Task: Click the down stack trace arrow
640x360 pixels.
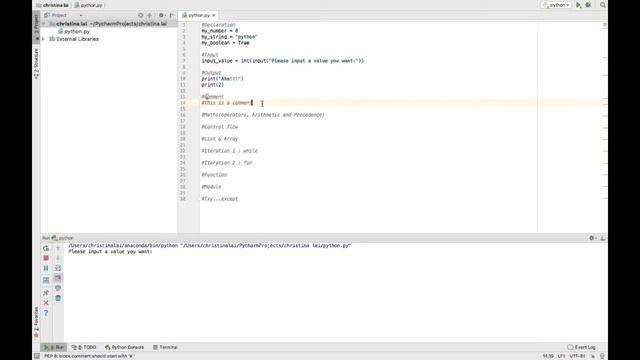Action: coord(58,258)
